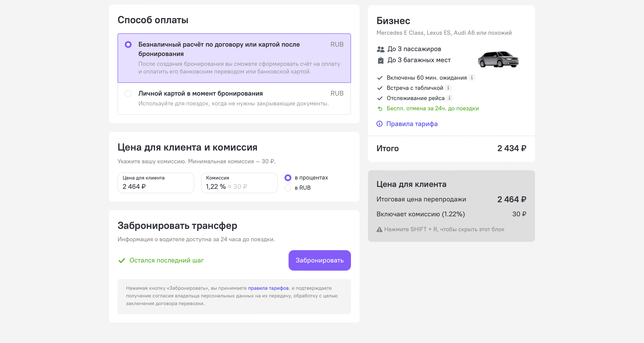644x343 pixels.
Task: Click the 'Итого' total 2 434 ₽ value
Action: point(512,148)
